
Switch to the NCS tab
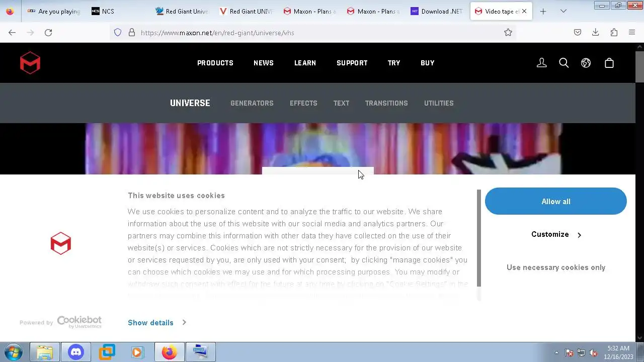click(118, 11)
